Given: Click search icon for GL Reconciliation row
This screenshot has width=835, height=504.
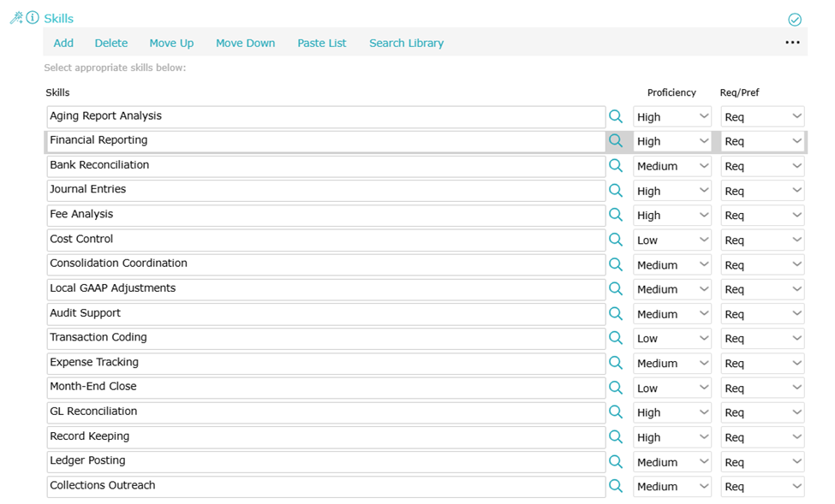Looking at the screenshot, I should [x=615, y=412].
